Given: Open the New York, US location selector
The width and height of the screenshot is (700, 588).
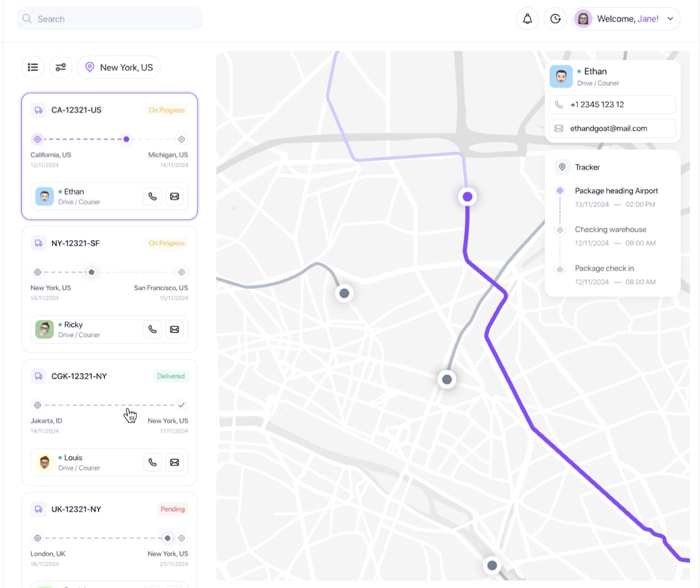Looking at the screenshot, I should pos(119,67).
